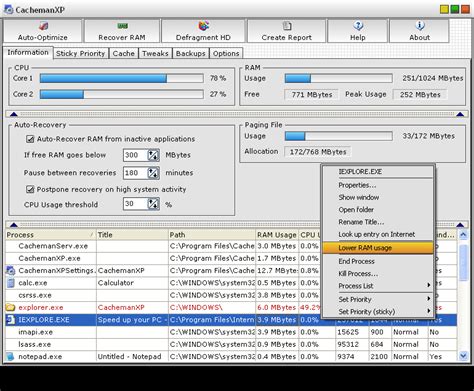
Task: Click the CachemanXPSettings process icon
Action: (10, 270)
